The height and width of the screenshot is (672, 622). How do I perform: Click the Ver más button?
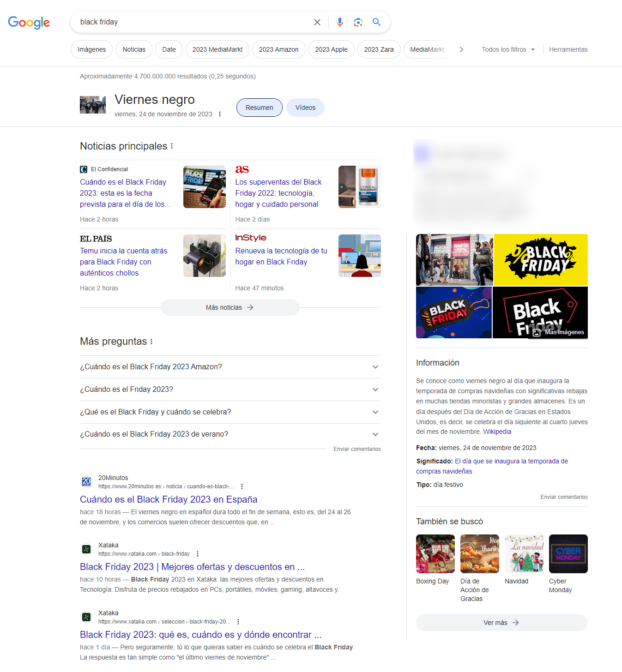[x=501, y=623]
